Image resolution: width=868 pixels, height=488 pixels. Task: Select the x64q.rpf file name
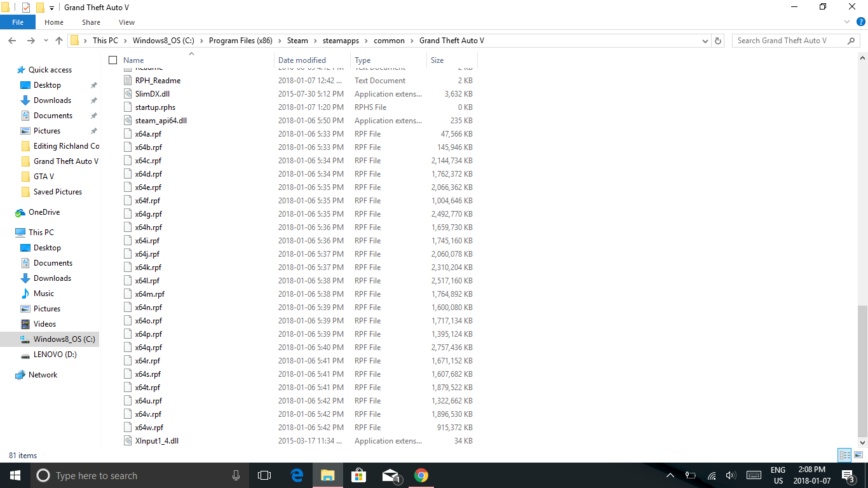pyautogui.click(x=149, y=348)
